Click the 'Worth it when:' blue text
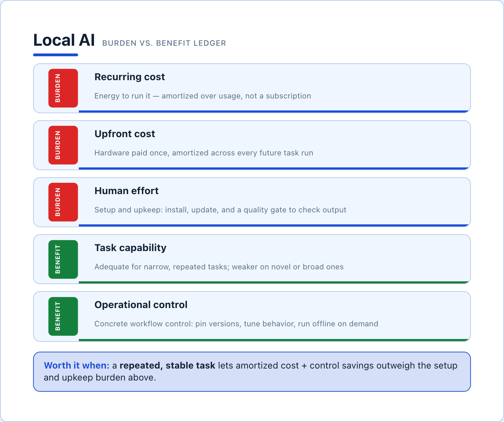Screen dimensions: 504x422 pyautogui.click(x=77, y=366)
